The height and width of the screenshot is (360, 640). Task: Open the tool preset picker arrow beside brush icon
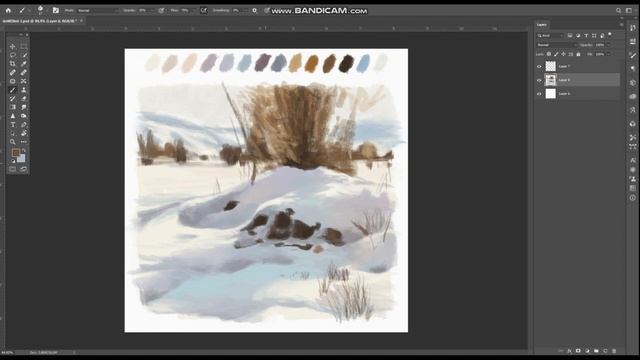[29, 11]
